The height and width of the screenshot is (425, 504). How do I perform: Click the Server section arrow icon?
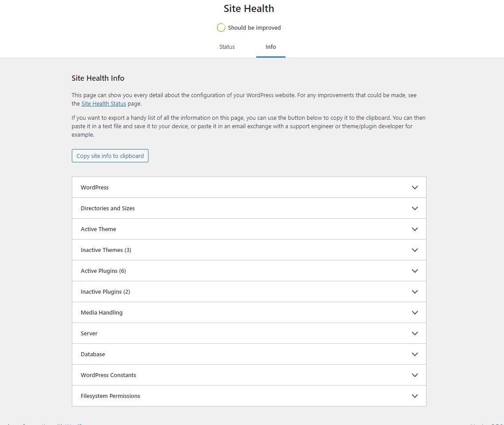pyautogui.click(x=415, y=333)
